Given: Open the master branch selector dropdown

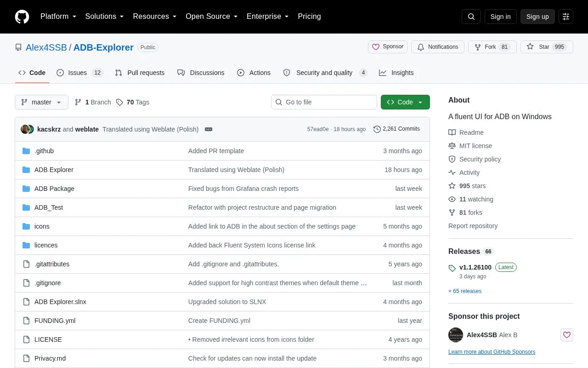Looking at the screenshot, I should pos(41,102).
